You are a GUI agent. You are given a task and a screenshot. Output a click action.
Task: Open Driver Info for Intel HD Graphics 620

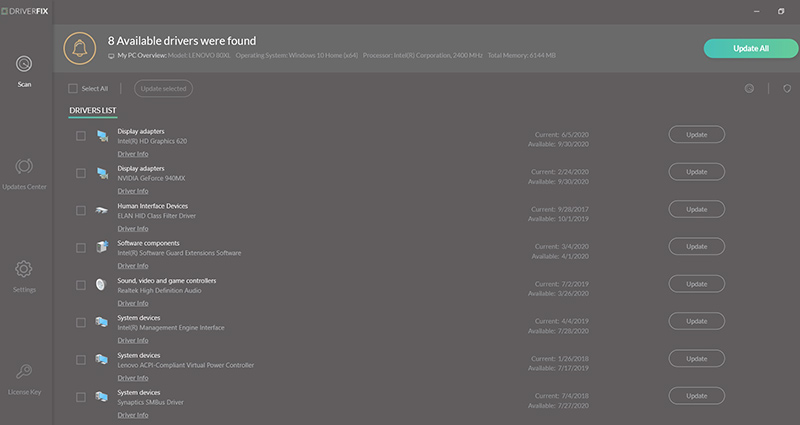coord(133,154)
